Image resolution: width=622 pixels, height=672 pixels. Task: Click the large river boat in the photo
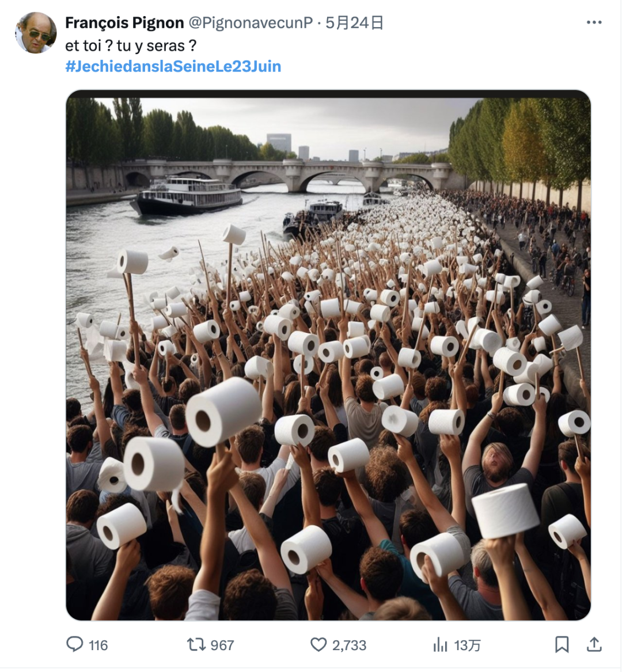click(x=187, y=196)
